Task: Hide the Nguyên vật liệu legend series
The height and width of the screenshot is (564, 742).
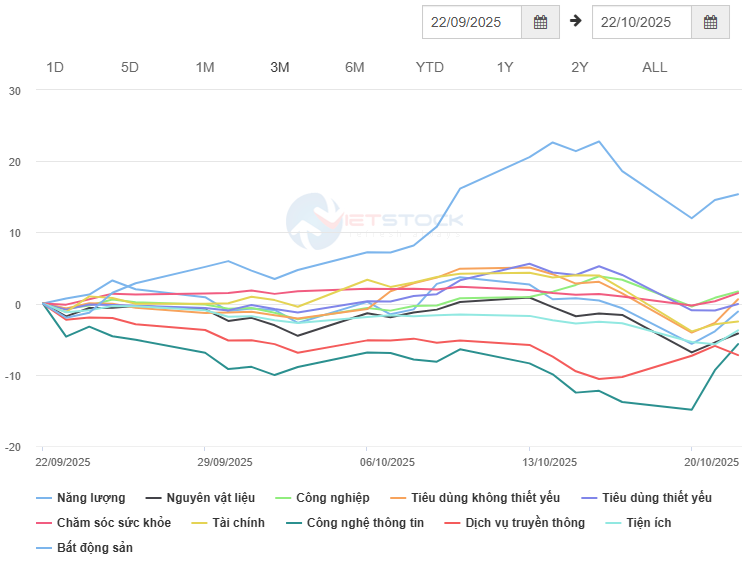Action: pos(209,497)
